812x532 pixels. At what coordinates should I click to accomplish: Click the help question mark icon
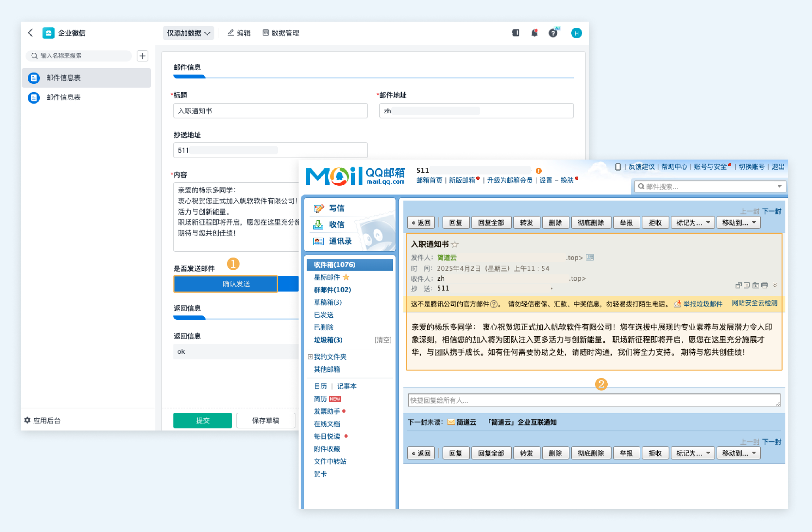(553, 33)
